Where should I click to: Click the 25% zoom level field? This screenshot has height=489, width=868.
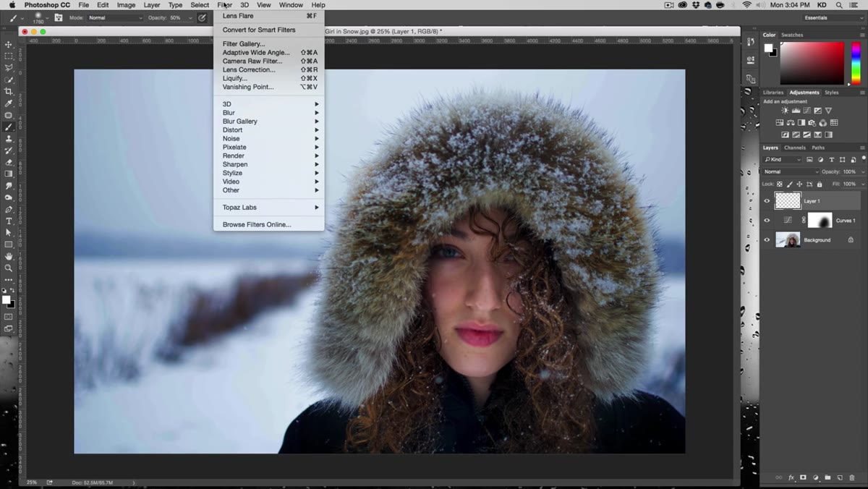click(32, 482)
